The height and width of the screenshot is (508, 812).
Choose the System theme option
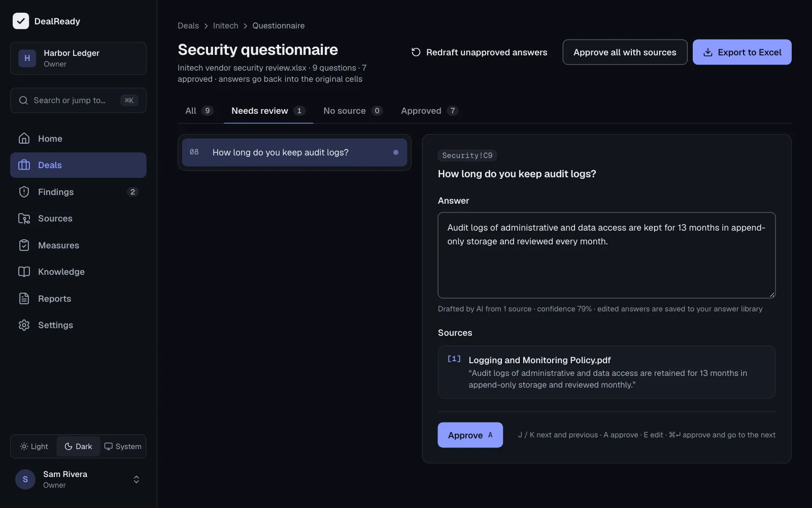(123, 447)
